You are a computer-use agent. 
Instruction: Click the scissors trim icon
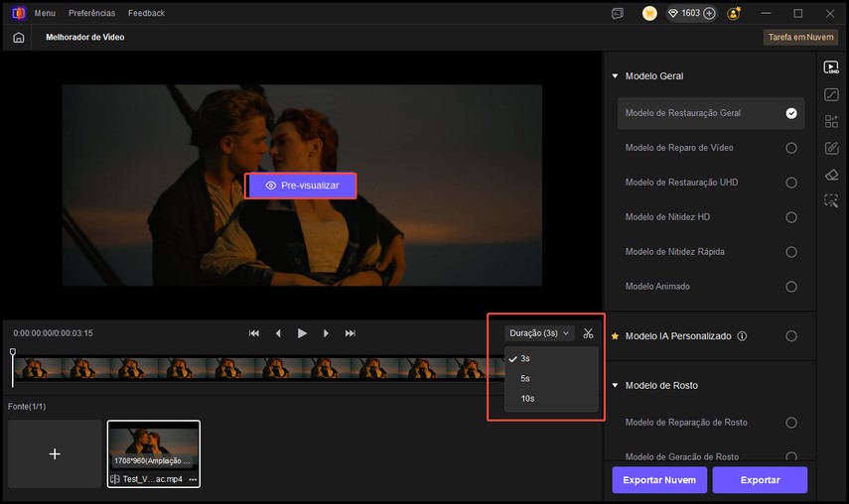pos(588,333)
